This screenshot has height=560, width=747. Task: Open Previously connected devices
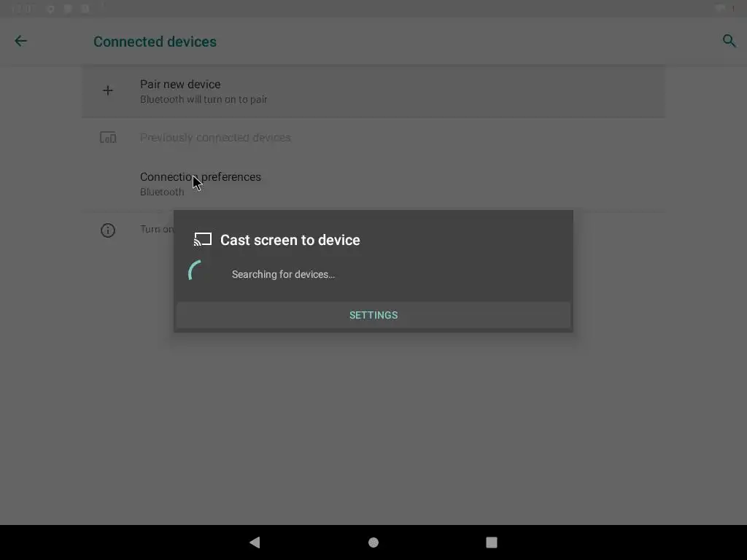tap(373, 138)
